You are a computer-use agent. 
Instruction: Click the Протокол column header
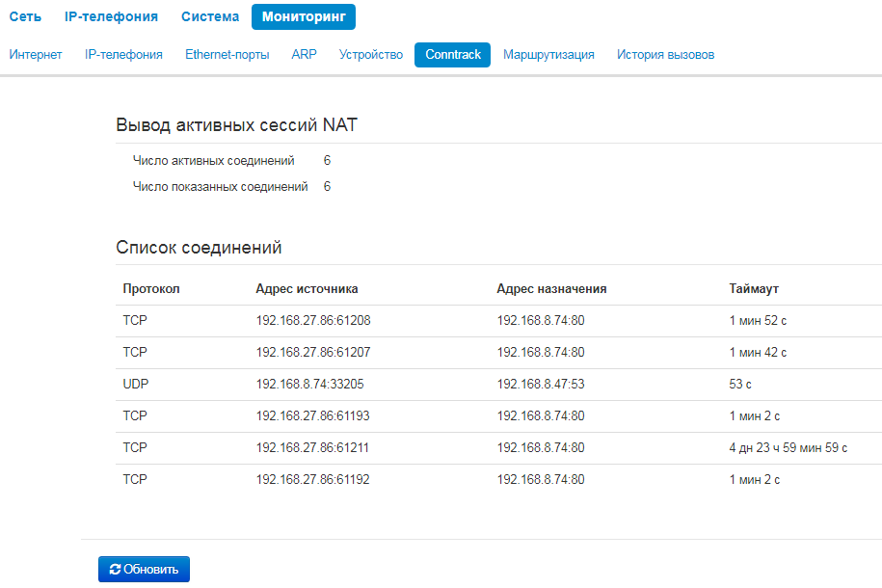click(x=151, y=288)
